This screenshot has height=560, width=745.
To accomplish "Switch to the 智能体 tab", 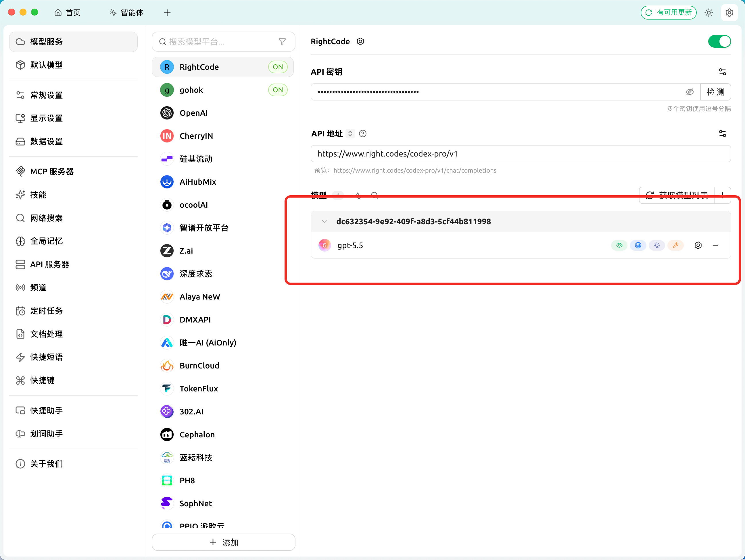I will [127, 13].
